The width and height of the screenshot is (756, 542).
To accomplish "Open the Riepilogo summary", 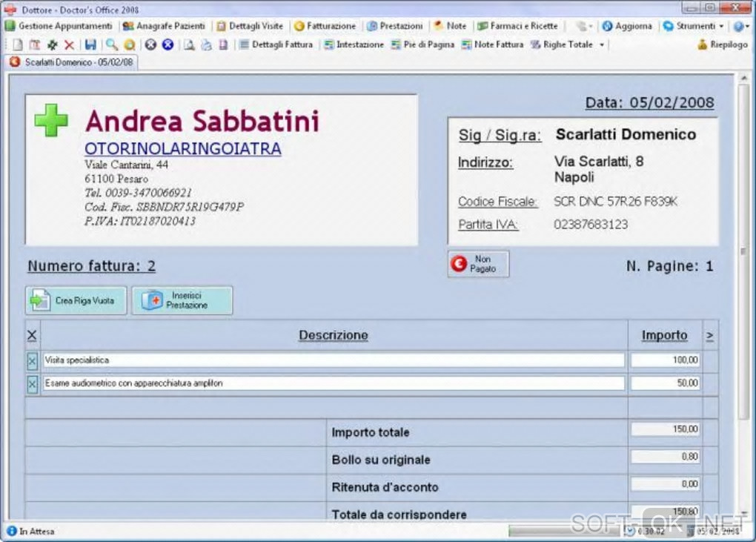I will [722, 44].
